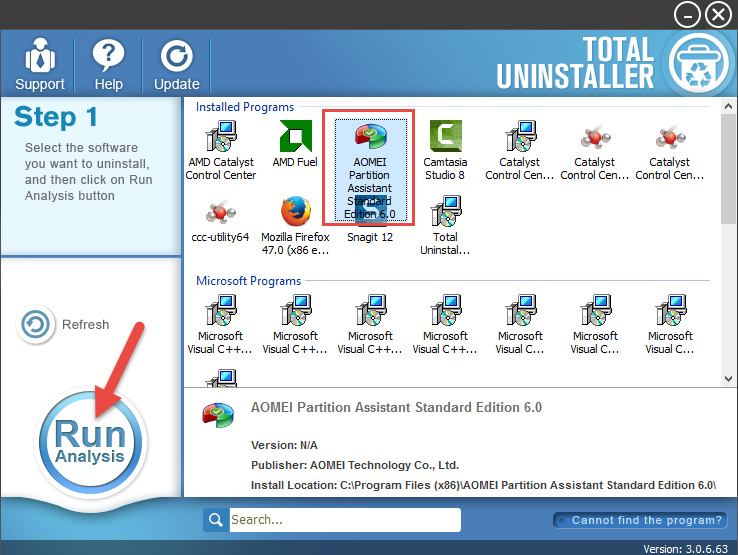Click the program list scrollbar thumb
The image size is (738, 555).
pyautogui.click(x=728, y=169)
